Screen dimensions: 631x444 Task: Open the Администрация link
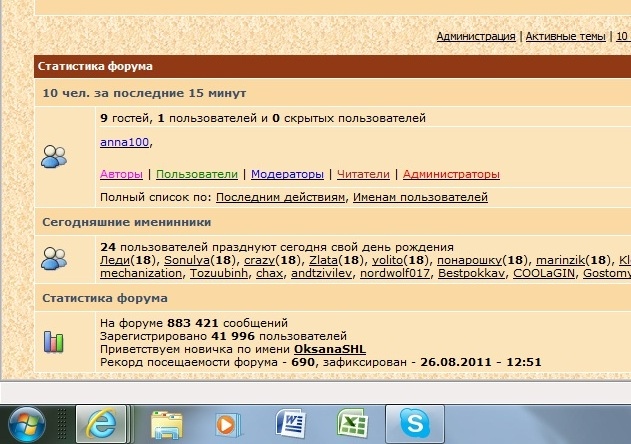(476, 36)
